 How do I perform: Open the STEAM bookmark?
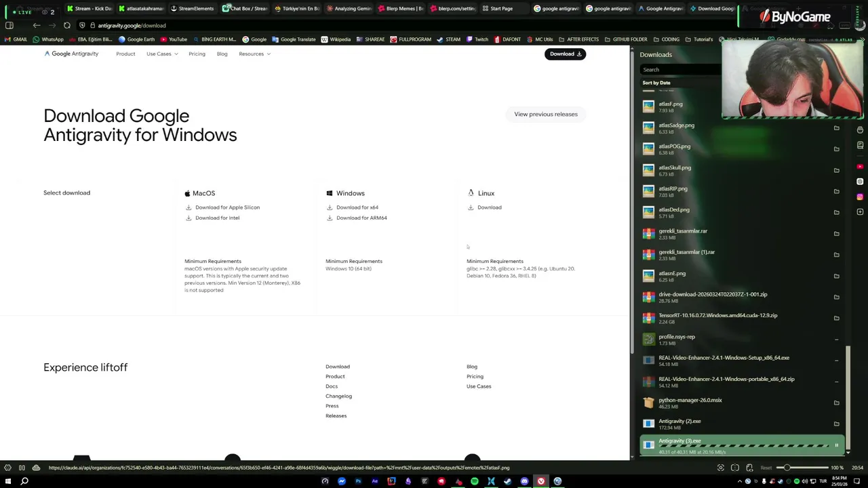point(448,39)
